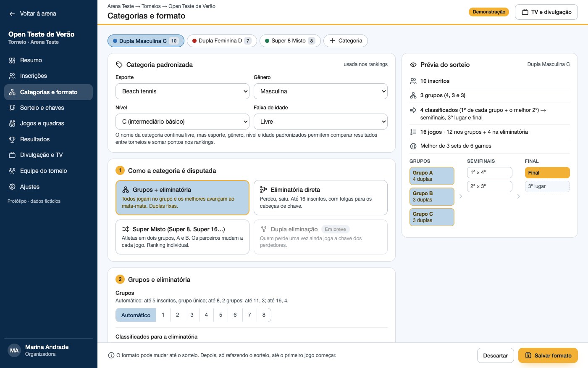588x368 pixels.
Task: Click the Sorteio e chaves branch icon
Action: coord(12,108)
